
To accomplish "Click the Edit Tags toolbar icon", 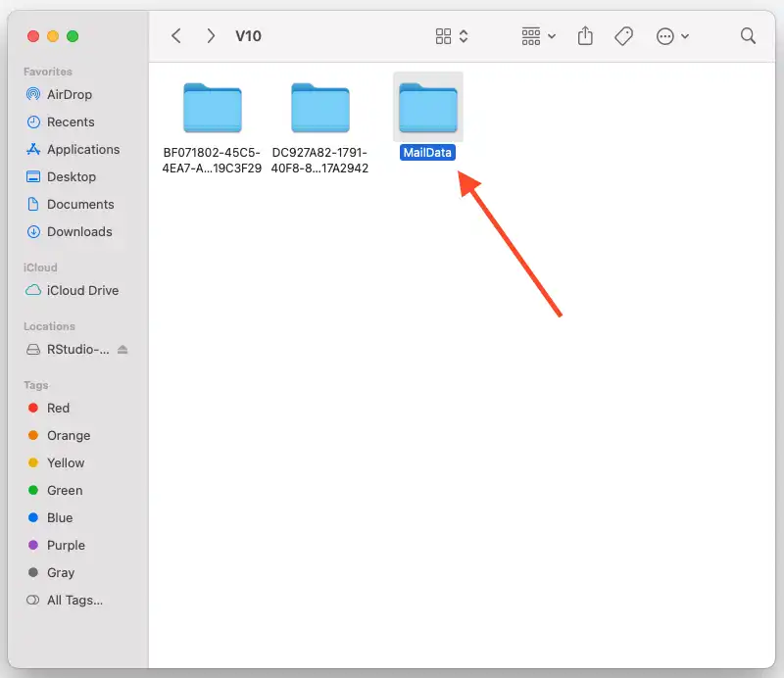I will (x=623, y=36).
